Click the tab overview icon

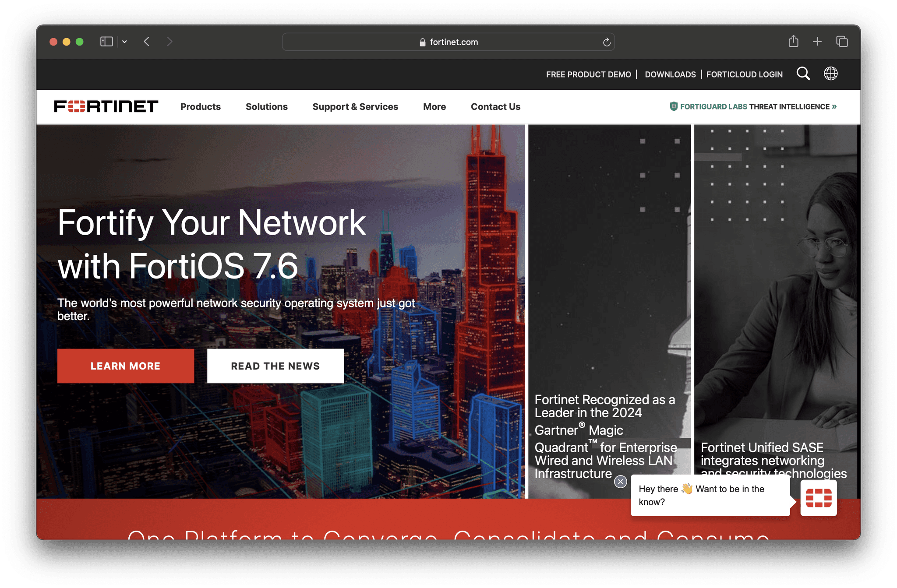point(841,41)
